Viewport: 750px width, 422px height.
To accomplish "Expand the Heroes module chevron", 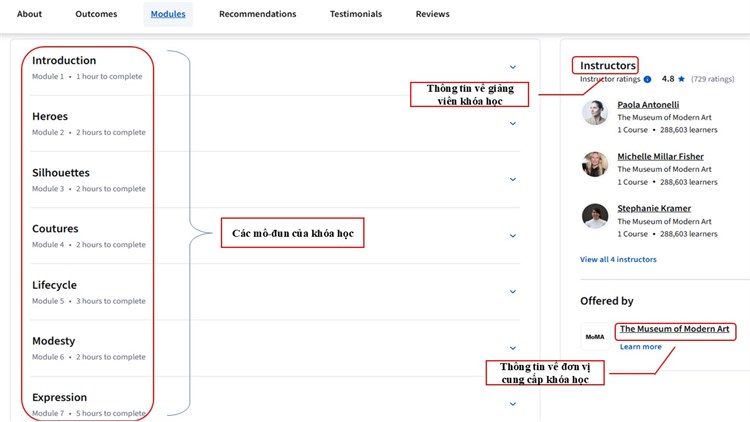I will pos(513,124).
